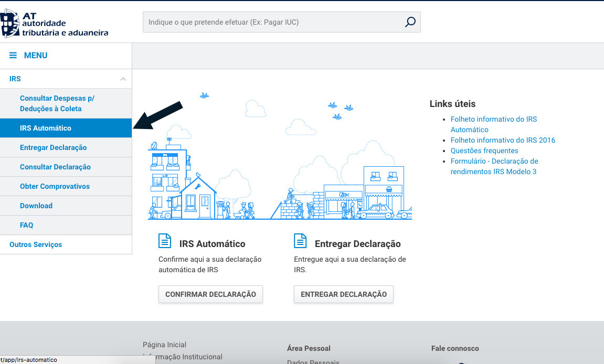Open Formulário Declaração de rendimentos IRS Modelo 3
The height and width of the screenshot is (364, 604).
point(494,166)
